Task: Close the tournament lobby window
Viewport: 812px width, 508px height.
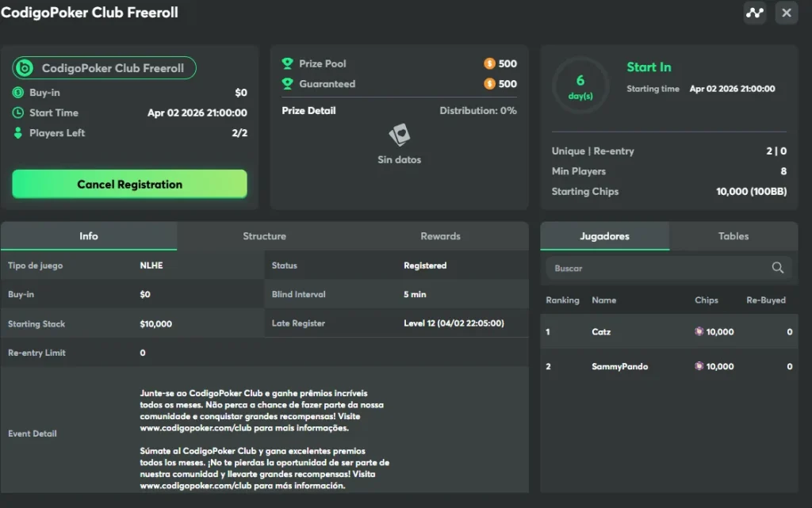Action: [786, 13]
